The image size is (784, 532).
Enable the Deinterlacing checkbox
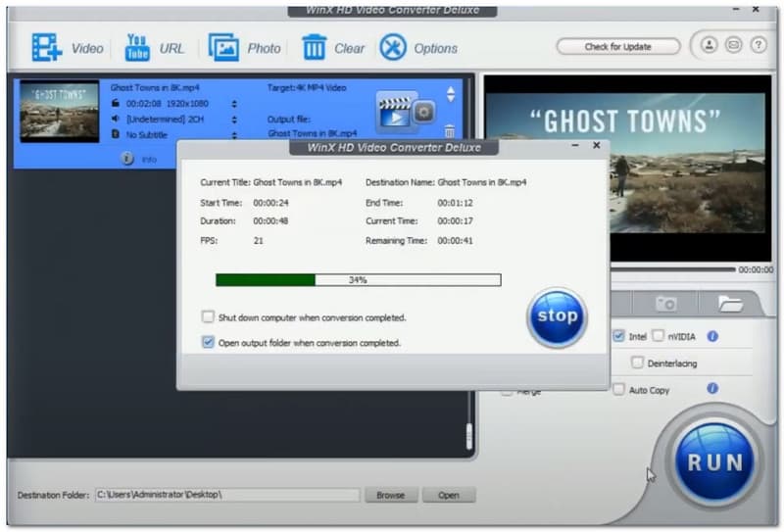tap(637, 362)
